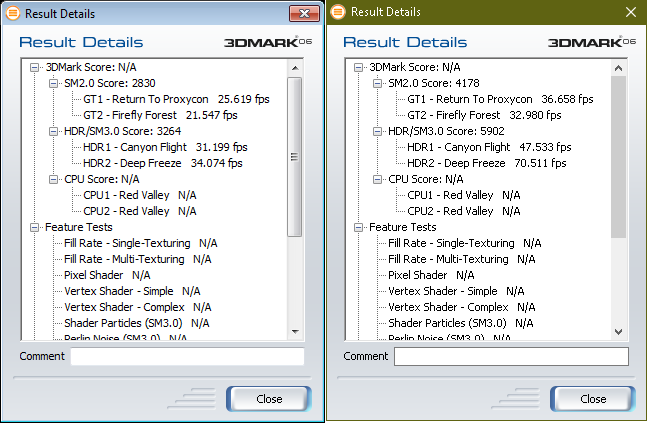Select GT2 Firefly Forest 32.980 fps
Viewport: 650px width, 423px height.
(x=485, y=115)
